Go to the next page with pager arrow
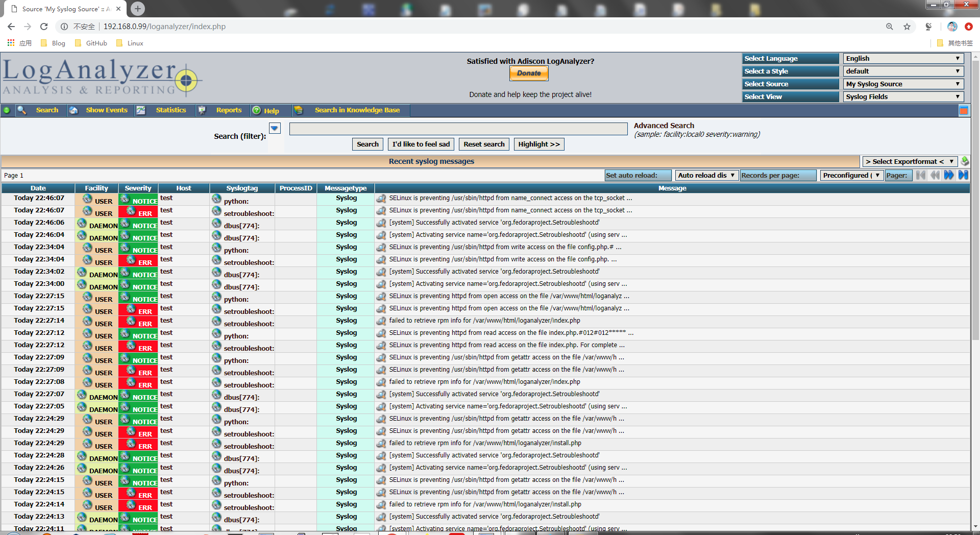Screen dimensions: 980x535 pyautogui.click(x=949, y=175)
